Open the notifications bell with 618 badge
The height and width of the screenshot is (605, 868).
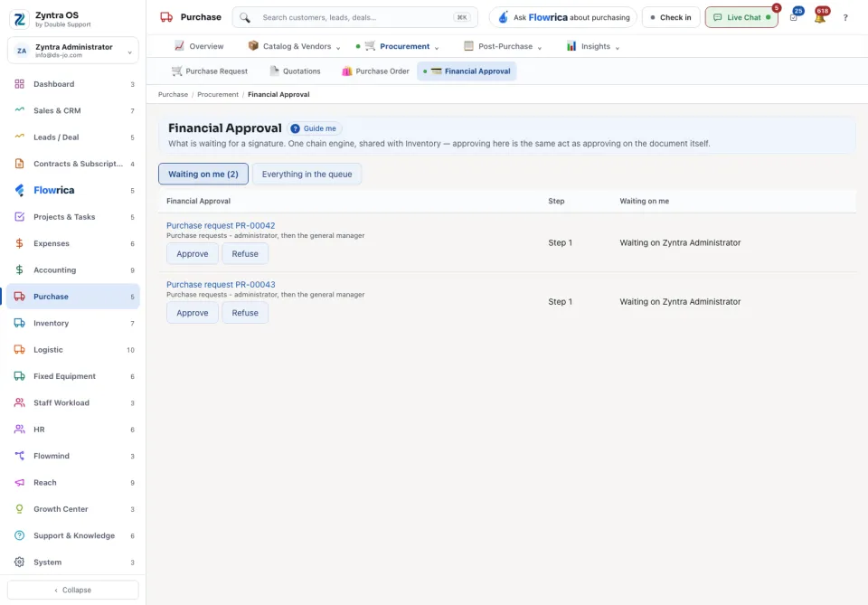point(820,17)
